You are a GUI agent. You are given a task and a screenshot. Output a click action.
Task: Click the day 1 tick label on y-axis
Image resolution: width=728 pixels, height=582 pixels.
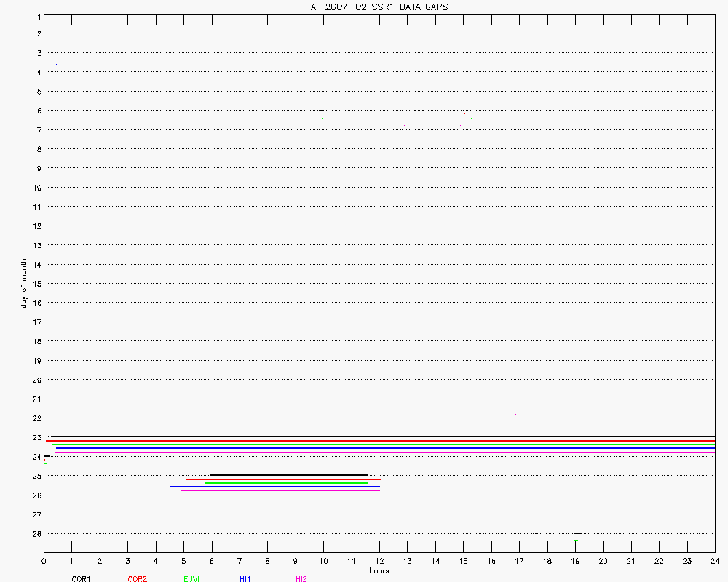[x=37, y=15]
